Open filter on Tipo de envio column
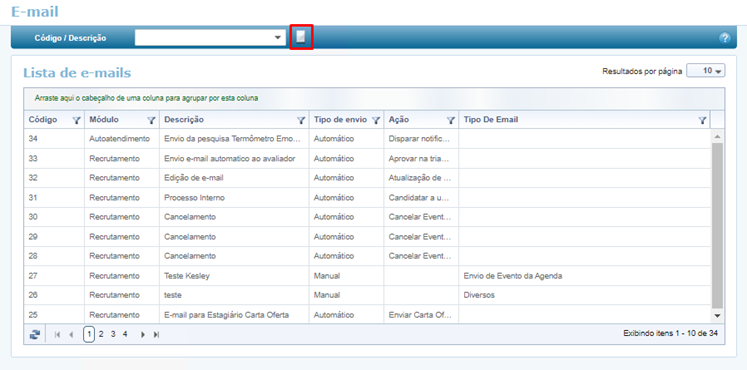 (376, 120)
